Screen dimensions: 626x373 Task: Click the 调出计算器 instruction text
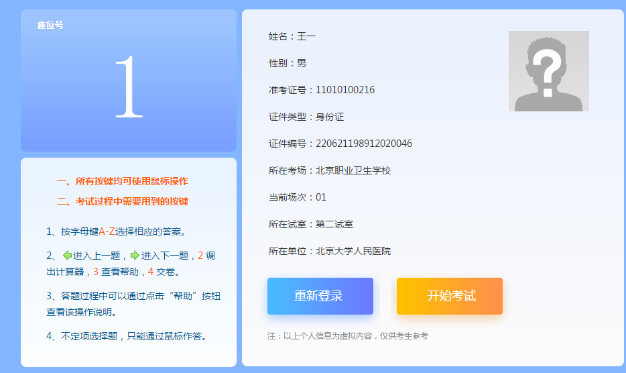[131, 264]
